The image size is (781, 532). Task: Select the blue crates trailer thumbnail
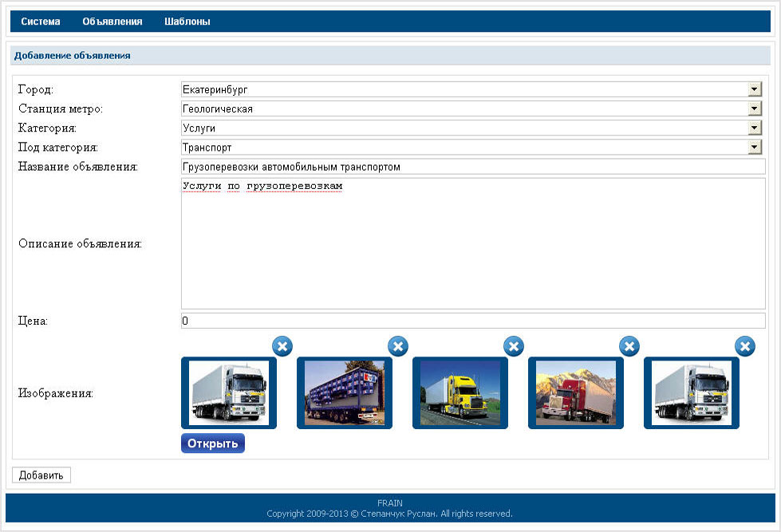pyautogui.click(x=344, y=392)
